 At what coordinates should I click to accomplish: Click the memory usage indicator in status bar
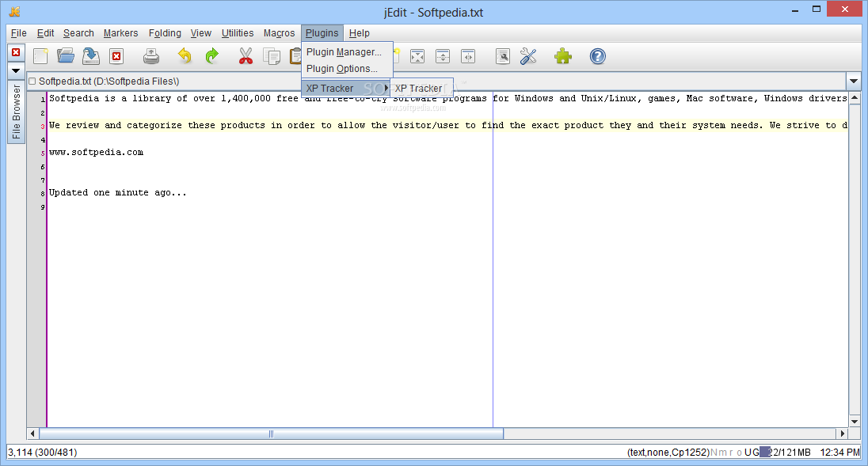point(785,453)
